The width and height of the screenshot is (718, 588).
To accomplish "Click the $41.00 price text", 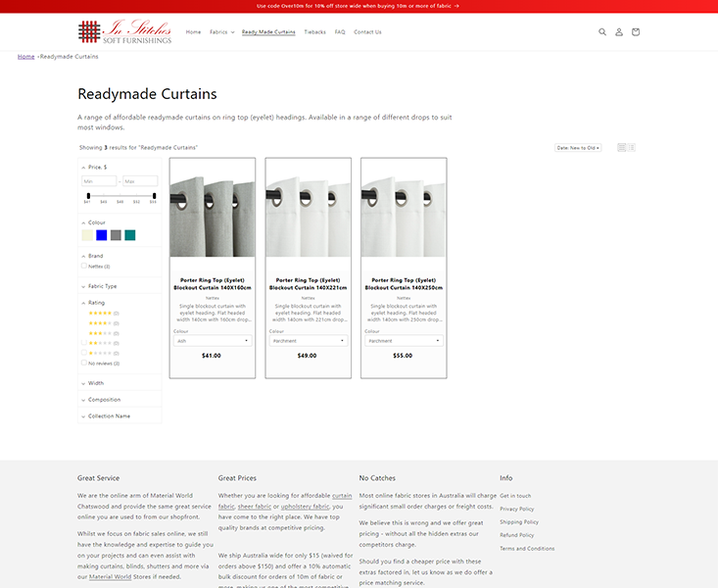I will 212,356.
